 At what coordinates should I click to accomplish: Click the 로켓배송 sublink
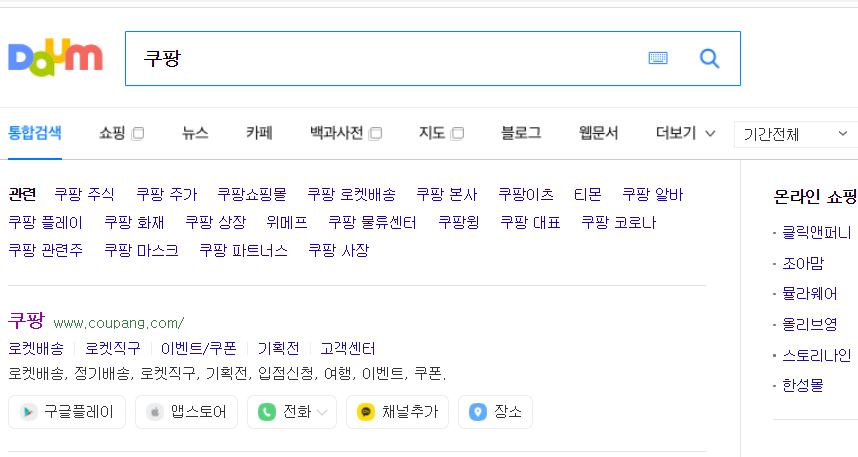[36, 349]
